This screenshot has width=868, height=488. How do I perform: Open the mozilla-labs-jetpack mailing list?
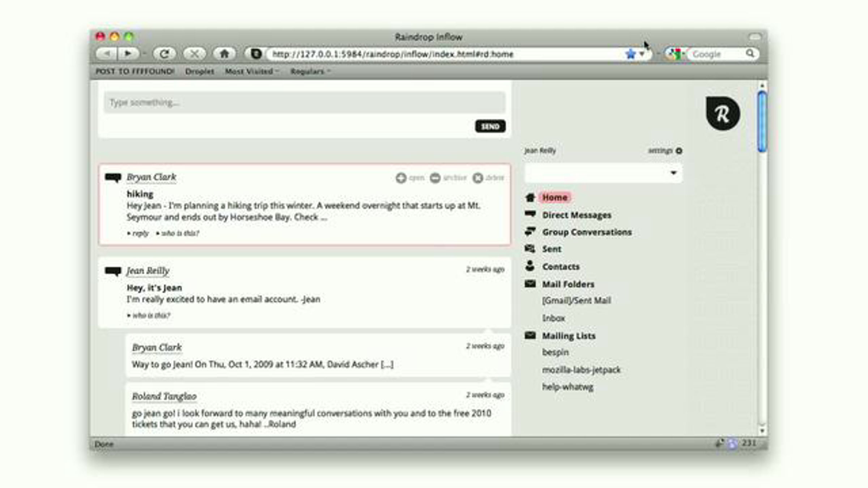tap(581, 370)
